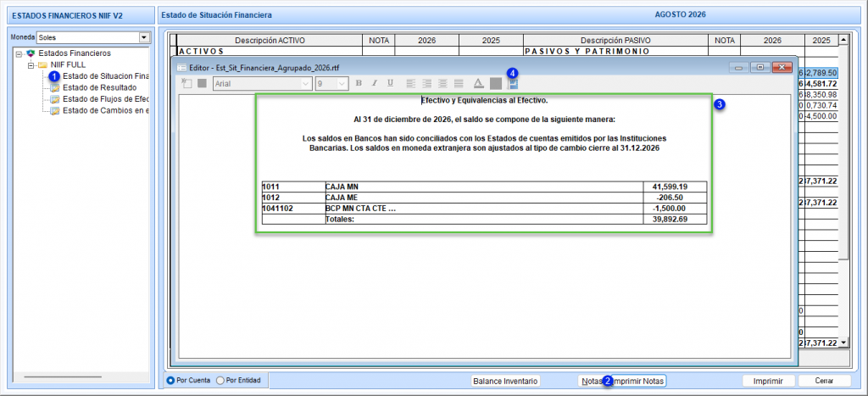Click the NIIF FULL folder icon
Screen dimensions: 868x396
click(42, 64)
